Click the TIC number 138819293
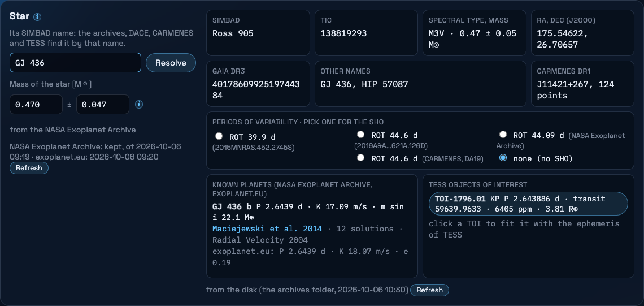This screenshot has width=644, height=306. point(344,33)
